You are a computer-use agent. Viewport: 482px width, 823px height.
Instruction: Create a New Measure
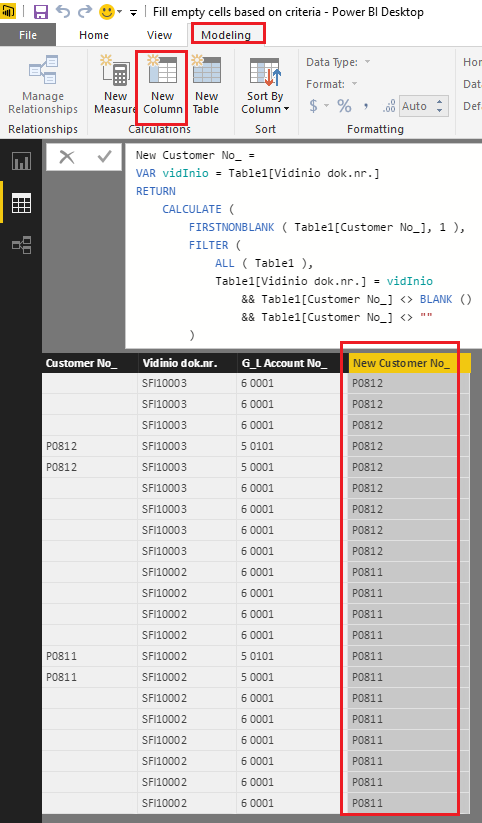[x=115, y=85]
